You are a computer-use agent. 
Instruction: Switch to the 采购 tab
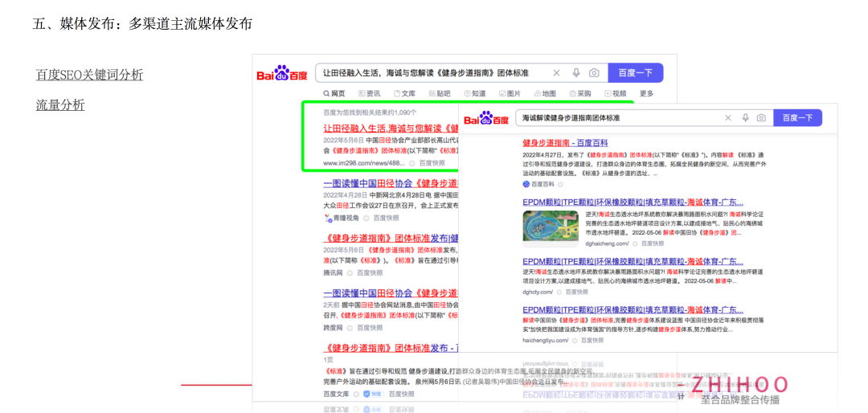[580, 93]
